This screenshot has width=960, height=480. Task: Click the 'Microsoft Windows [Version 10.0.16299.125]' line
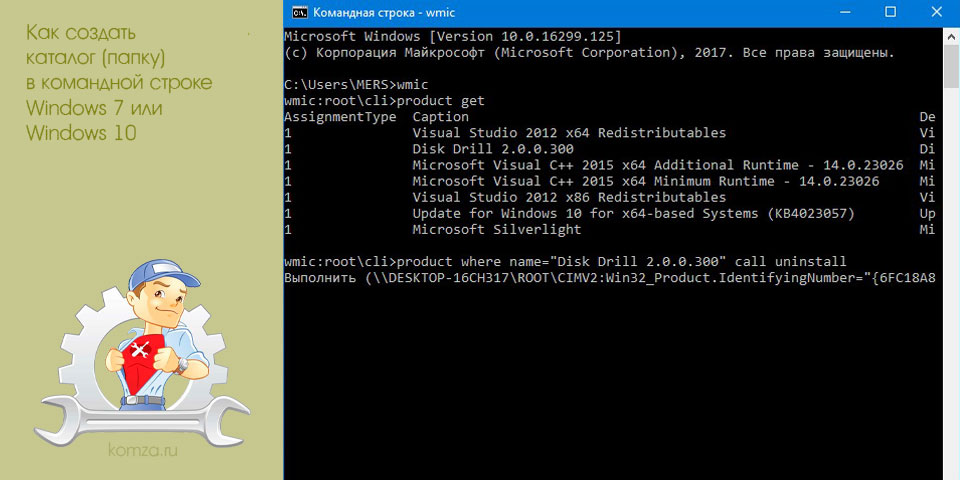(x=453, y=37)
